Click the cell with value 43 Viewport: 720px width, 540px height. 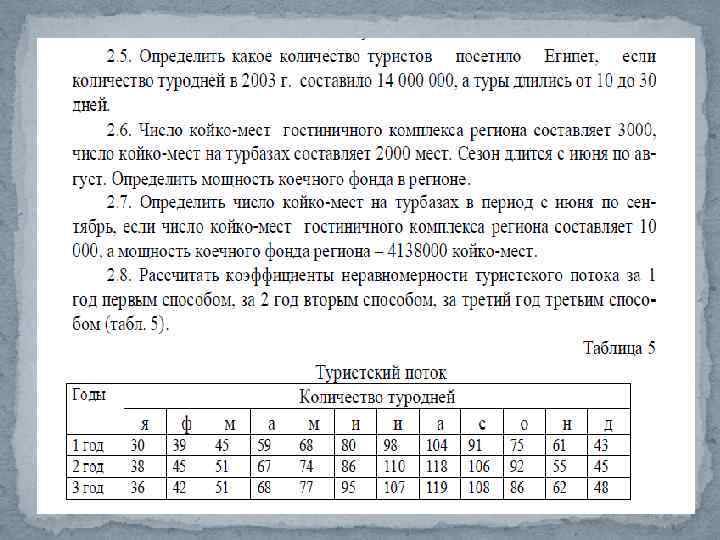pyautogui.click(x=601, y=445)
